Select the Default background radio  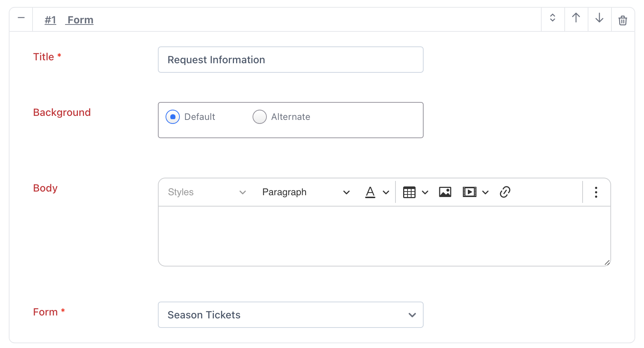(x=173, y=117)
